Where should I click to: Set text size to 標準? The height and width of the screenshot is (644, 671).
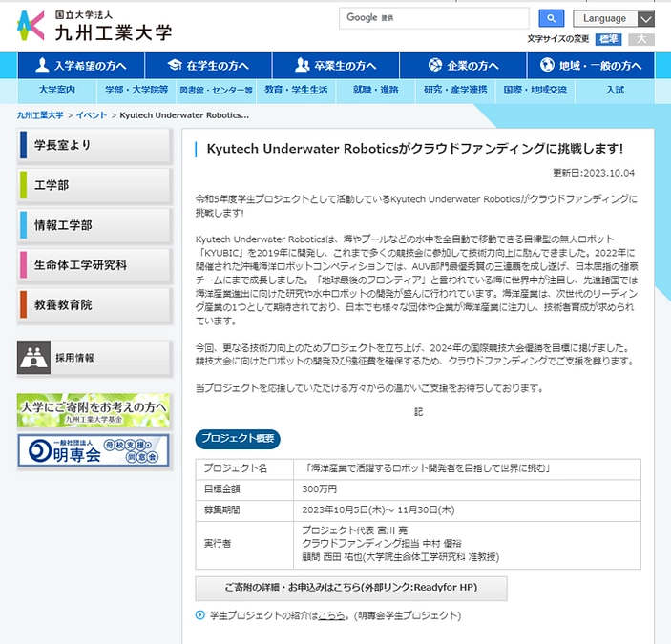(608, 39)
